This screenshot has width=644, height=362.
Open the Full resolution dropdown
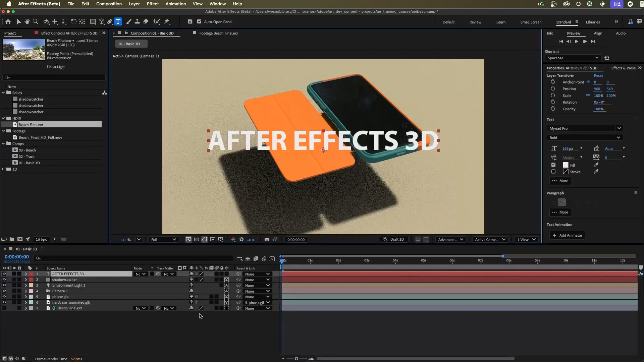[x=163, y=240]
